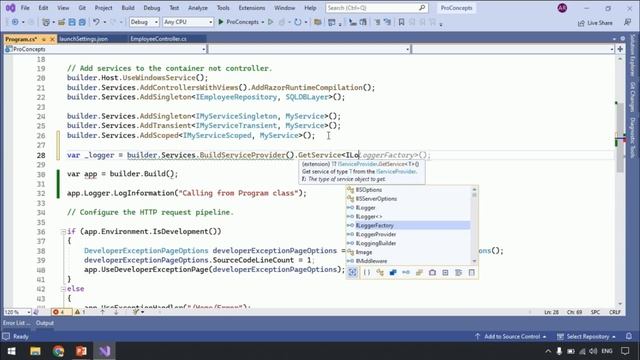This screenshot has height=360, width=640.
Task: Click Add to Source Control
Action: [510, 336]
